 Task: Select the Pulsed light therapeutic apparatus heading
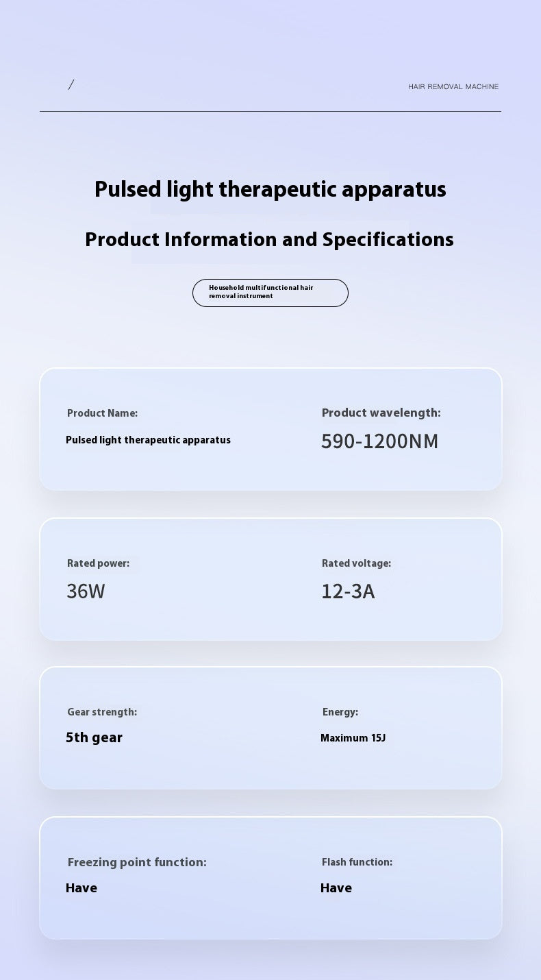[270, 189]
